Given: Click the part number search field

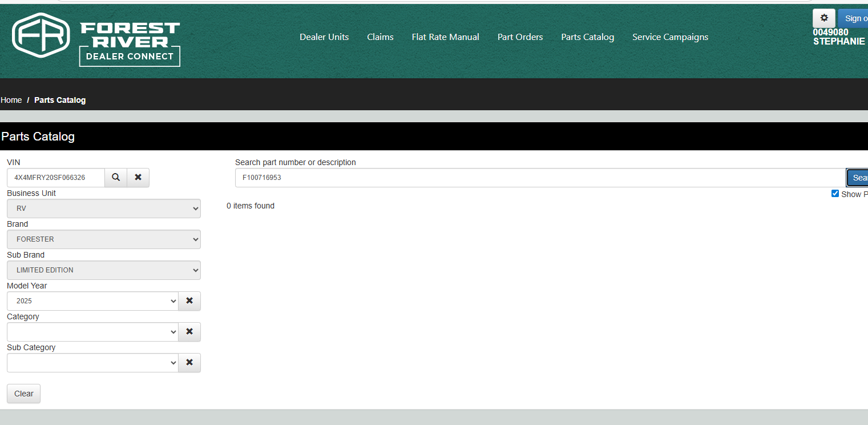Looking at the screenshot, I should [x=540, y=178].
